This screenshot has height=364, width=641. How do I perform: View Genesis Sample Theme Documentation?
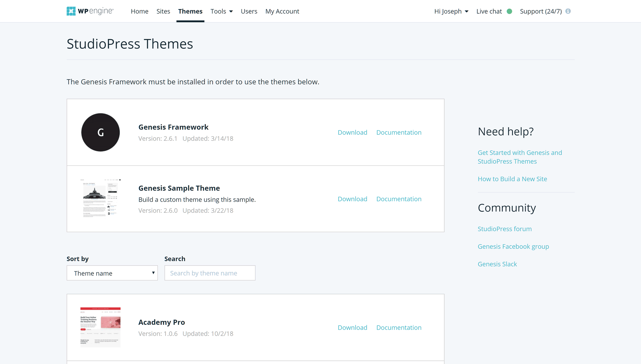pos(399,199)
